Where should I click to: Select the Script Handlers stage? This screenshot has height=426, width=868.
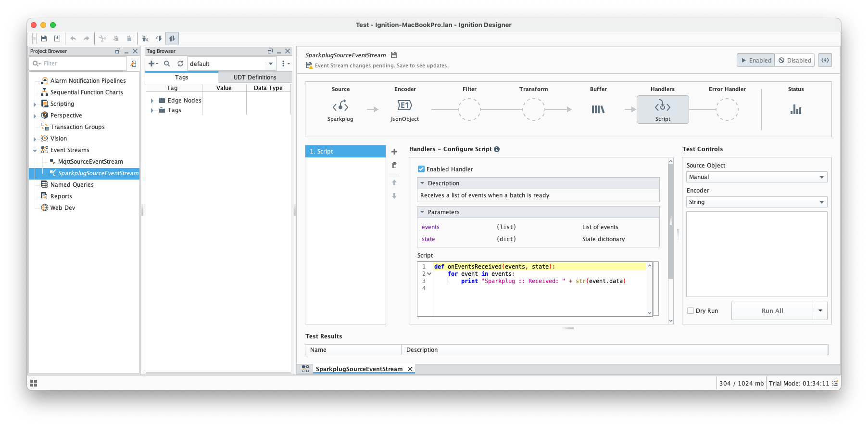coord(663,109)
